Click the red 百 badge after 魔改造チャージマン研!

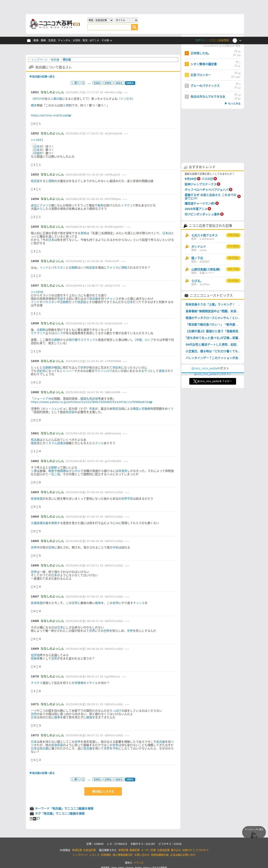pos(217,203)
